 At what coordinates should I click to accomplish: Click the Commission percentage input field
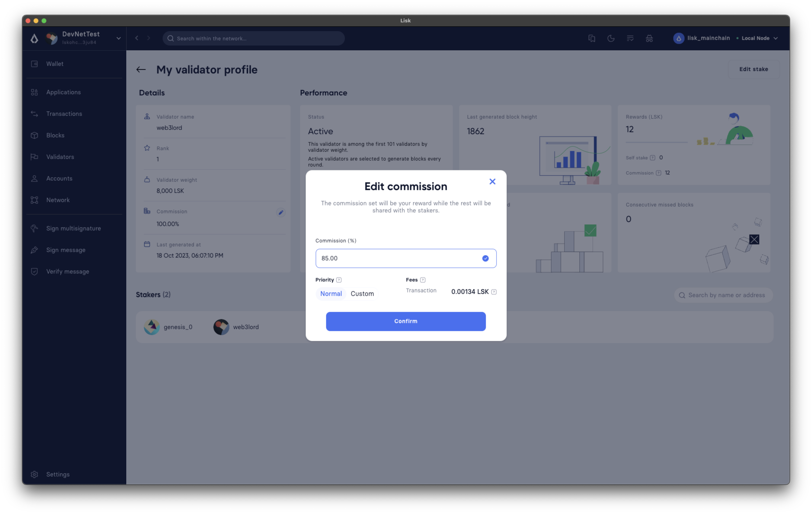point(406,258)
